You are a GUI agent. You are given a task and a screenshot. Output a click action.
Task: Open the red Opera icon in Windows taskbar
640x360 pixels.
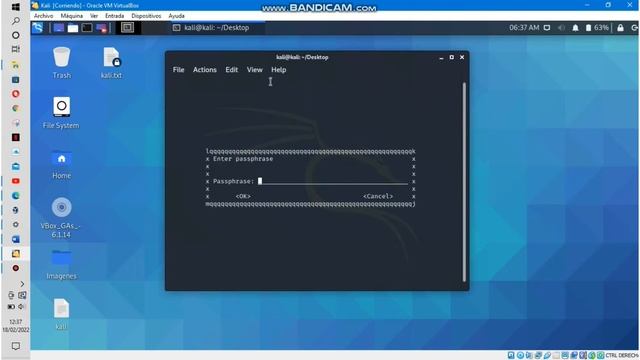16,94
